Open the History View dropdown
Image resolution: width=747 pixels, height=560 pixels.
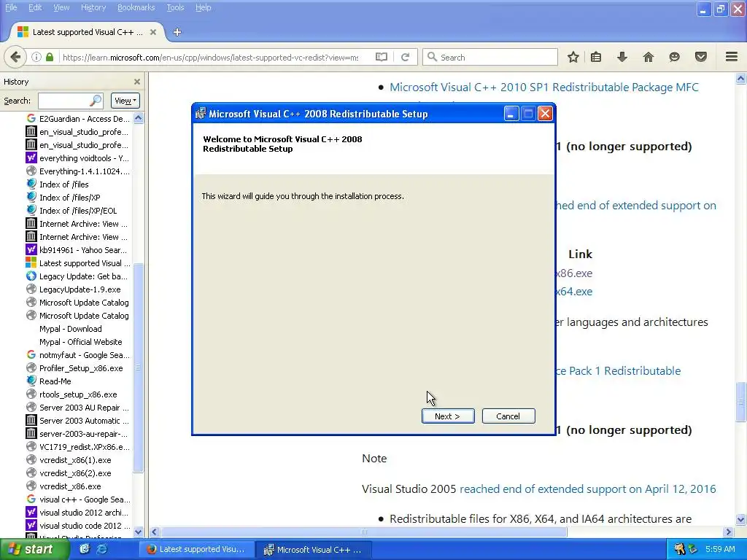(125, 101)
